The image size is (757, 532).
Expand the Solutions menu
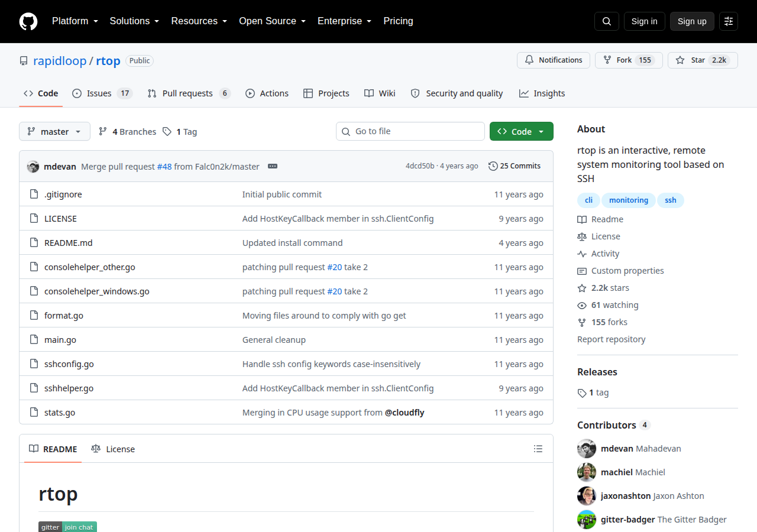pyautogui.click(x=135, y=21)
